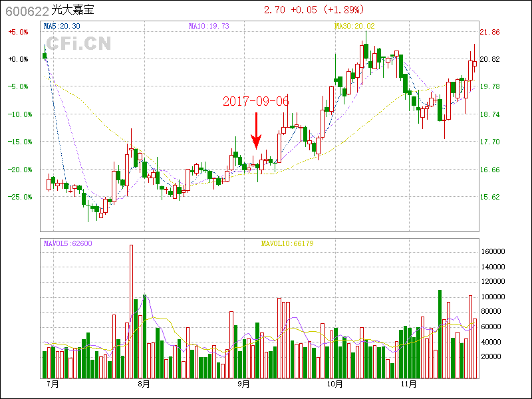Click the MA10:19.73 indicator label
The width and height of the screenshot is (532, 399).
pyautogui.click(x=209, y=26)
